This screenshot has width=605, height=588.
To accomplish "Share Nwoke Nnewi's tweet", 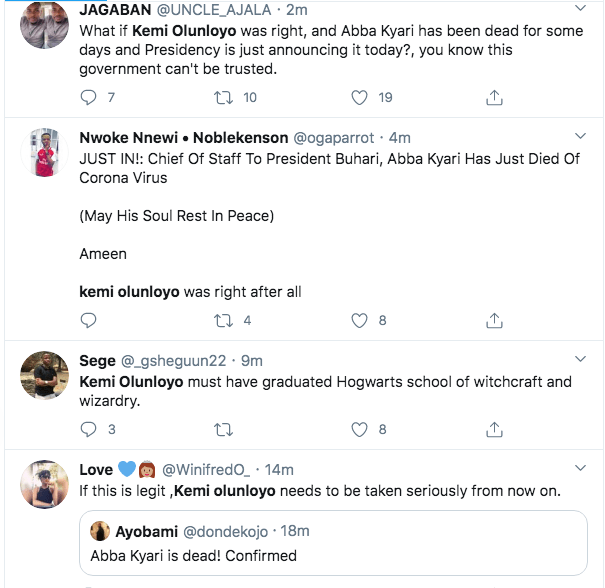I will pos(493,321).
